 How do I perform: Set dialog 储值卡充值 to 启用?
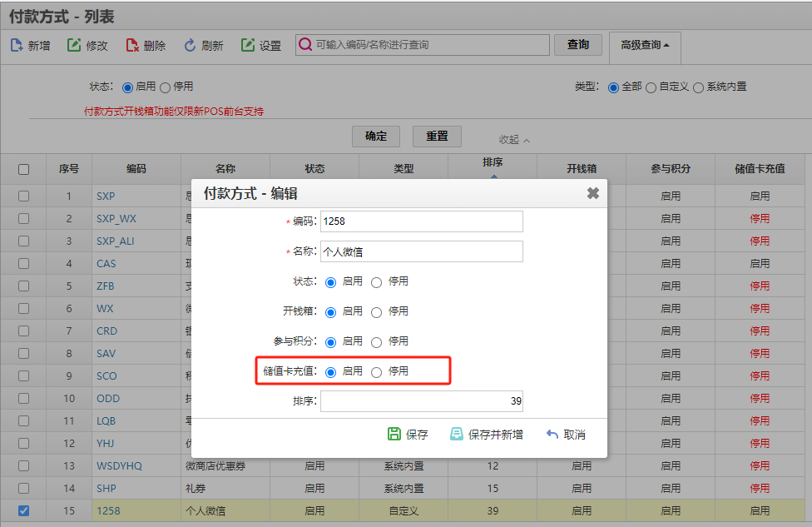click(330, 373)
